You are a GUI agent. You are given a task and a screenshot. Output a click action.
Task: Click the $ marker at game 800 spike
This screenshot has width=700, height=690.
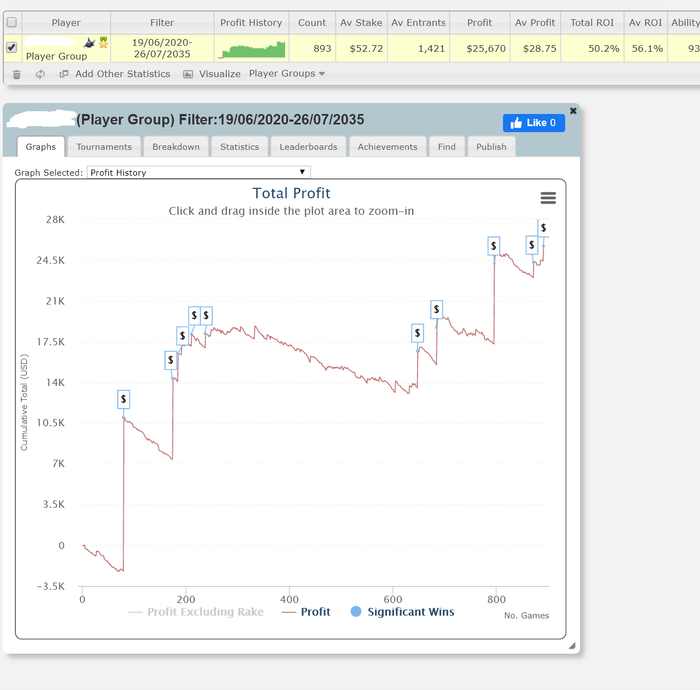point(493,245)
